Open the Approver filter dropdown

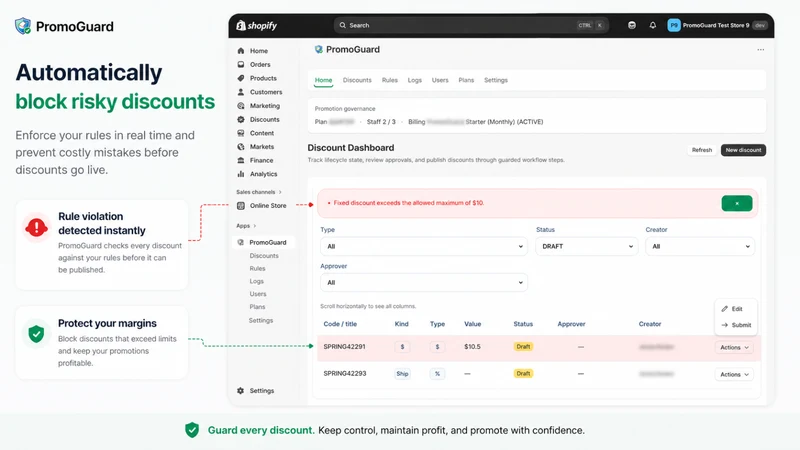423,283
